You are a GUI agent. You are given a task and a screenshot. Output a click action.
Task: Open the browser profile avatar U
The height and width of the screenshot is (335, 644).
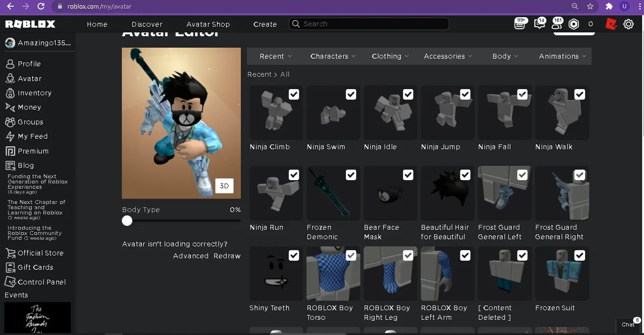624,6
